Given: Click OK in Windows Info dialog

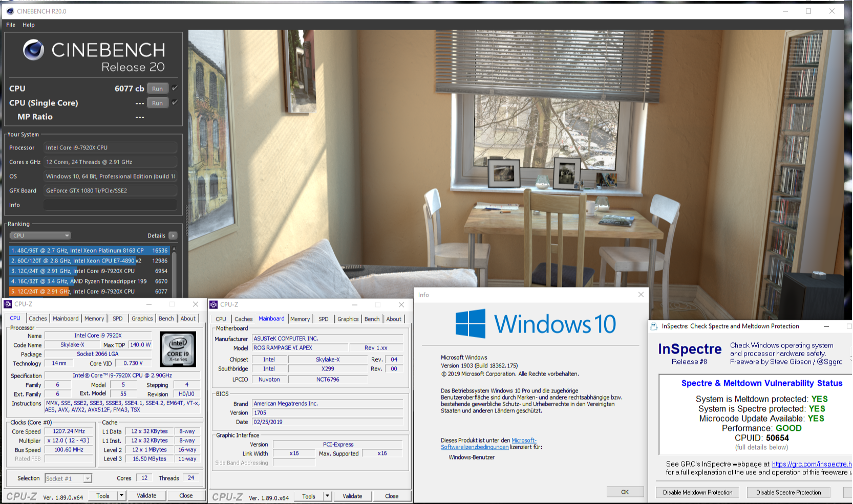Looking at the screenshot, I should pyautogui.click(x=625, y=492).
